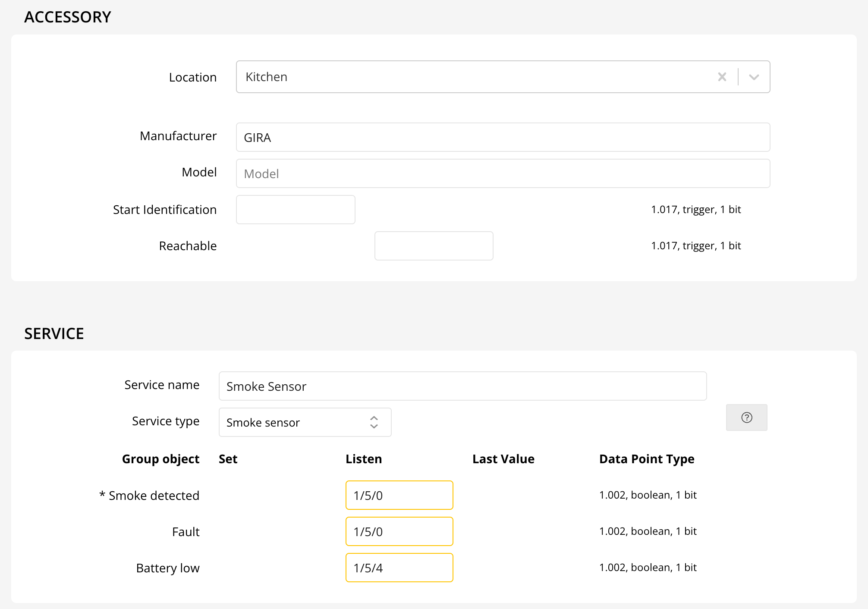Click the Fault listen address field
Image resolution: width=868 pixels, height=609 pixels.
[399, 532]
